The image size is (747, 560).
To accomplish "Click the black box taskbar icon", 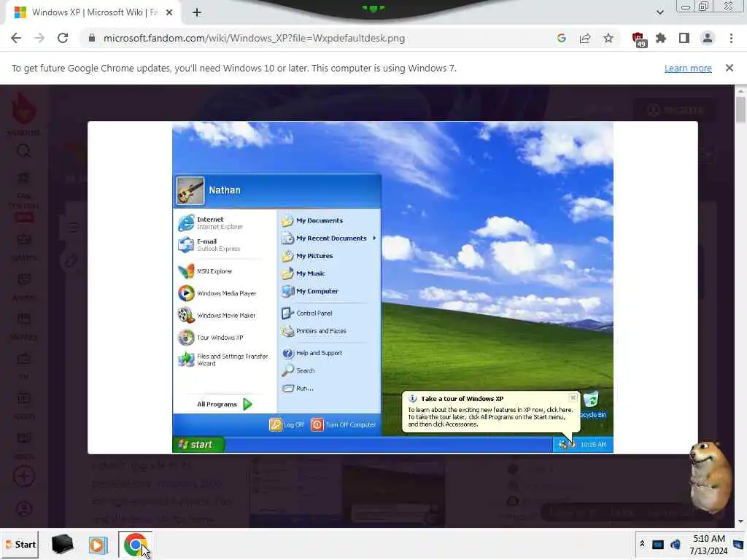I will point(63,544).
